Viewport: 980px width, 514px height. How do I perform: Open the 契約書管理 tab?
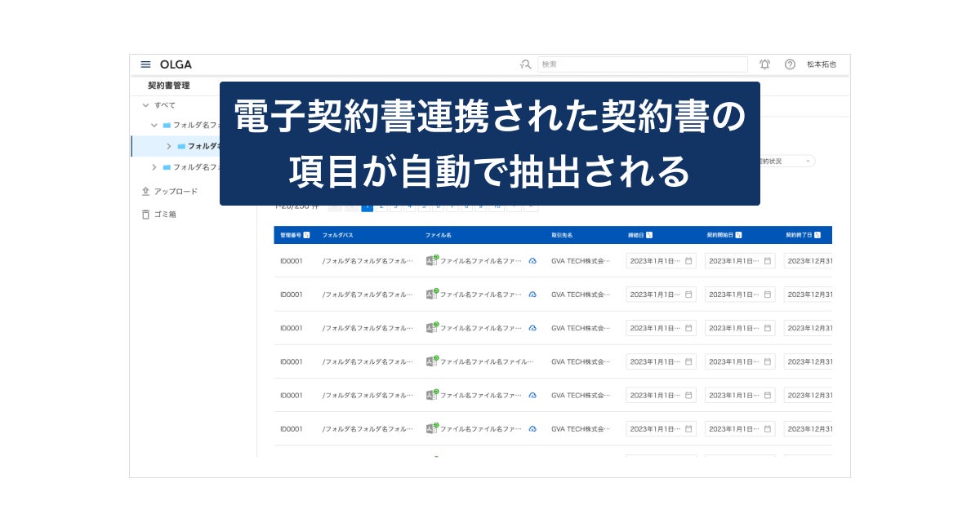[x=169, y=86]
